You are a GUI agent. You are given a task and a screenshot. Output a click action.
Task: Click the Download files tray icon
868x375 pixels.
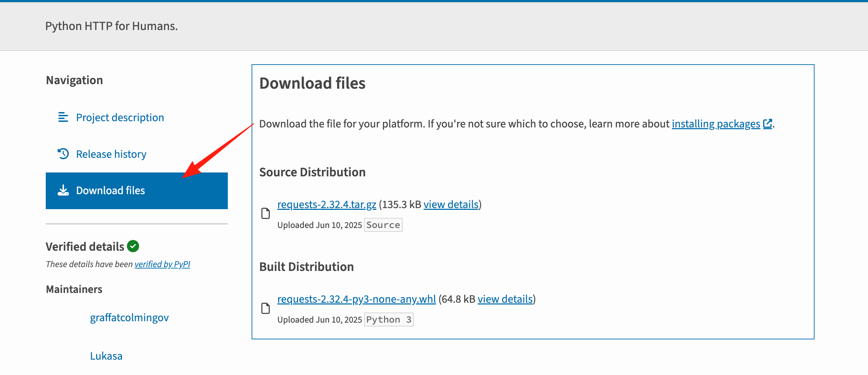(x=63, y=190)
